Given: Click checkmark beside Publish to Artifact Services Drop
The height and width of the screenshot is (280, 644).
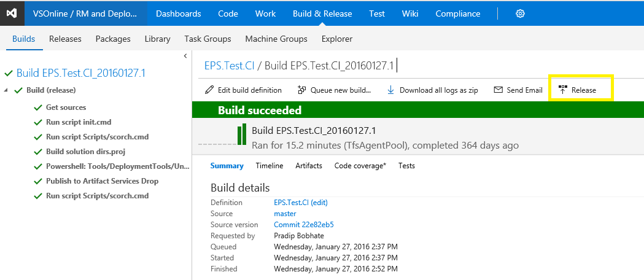Looking at the screenshot, I should 38,182.
